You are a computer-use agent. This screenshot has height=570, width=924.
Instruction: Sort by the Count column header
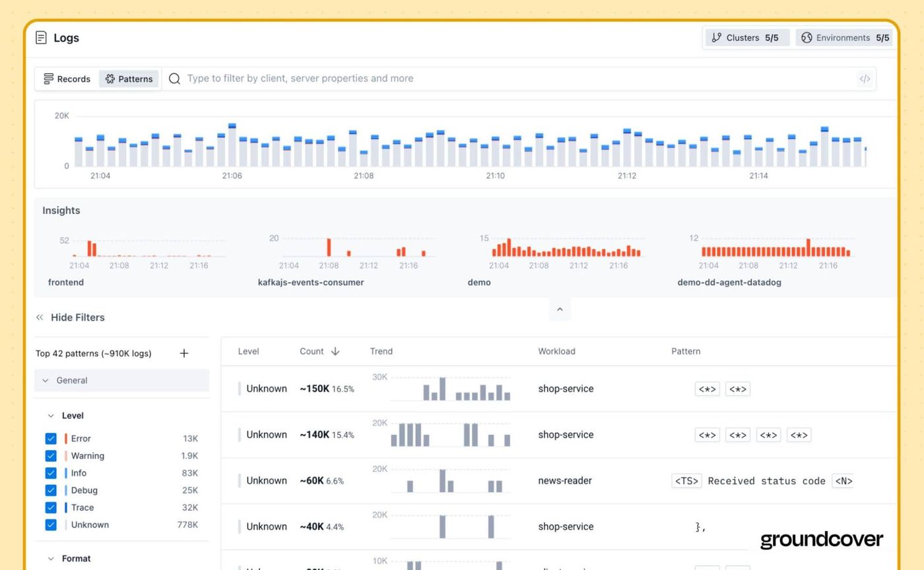coord(319,351)
